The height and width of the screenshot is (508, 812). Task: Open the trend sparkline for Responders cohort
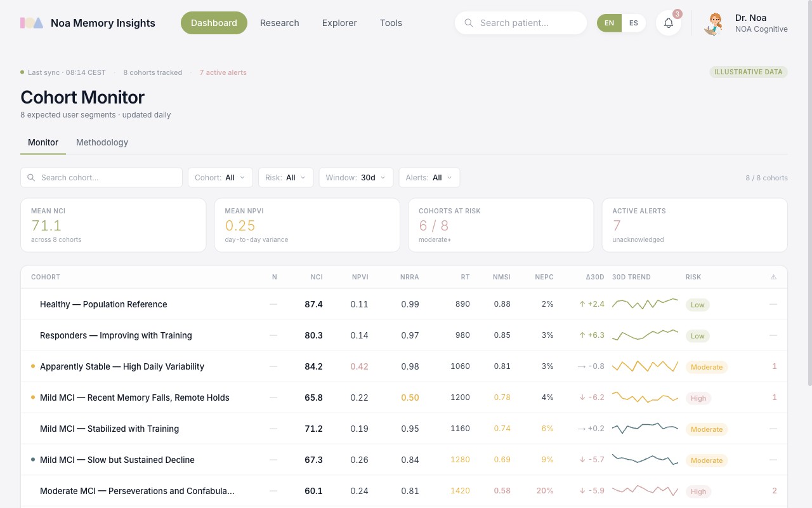(645, 335)
